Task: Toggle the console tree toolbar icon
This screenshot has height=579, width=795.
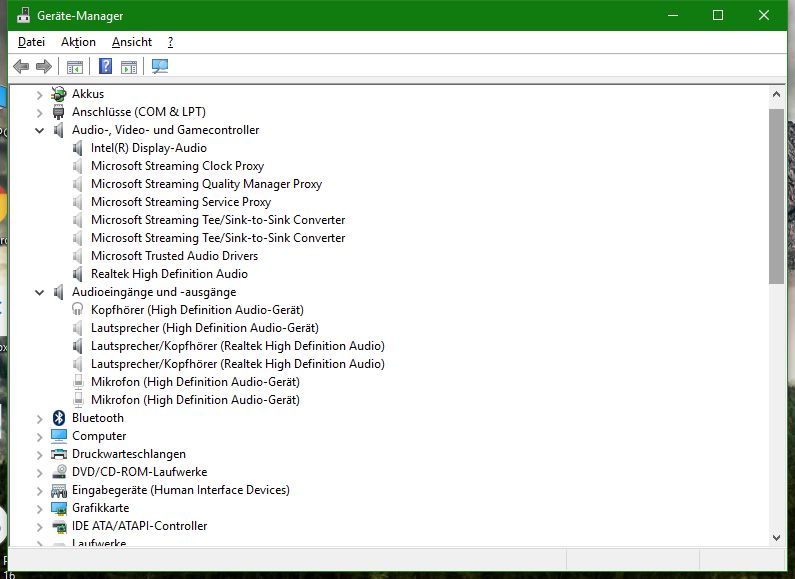Action: (x=75, y=66)
